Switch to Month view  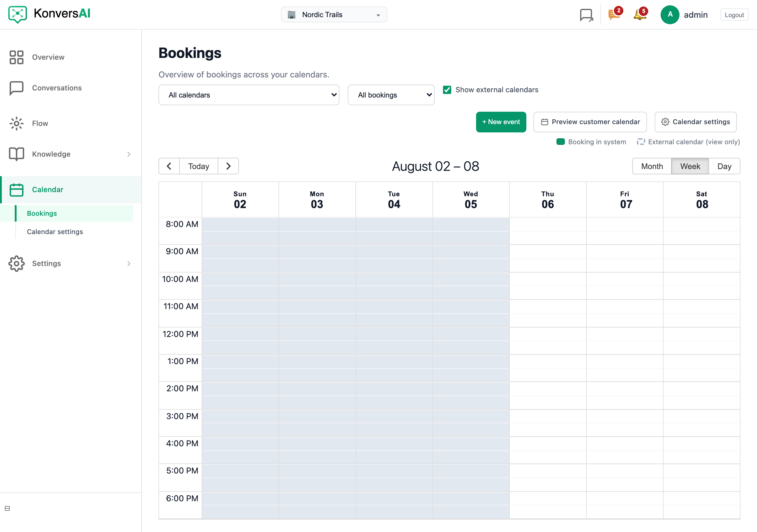click(x=652, y=166)
